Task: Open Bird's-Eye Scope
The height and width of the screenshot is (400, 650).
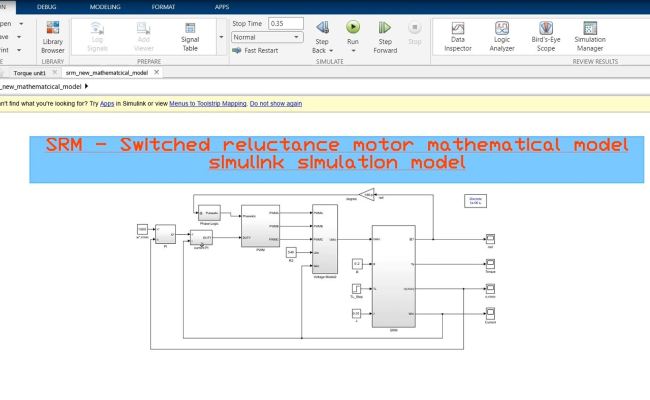Action: click(x=546, y=36)
